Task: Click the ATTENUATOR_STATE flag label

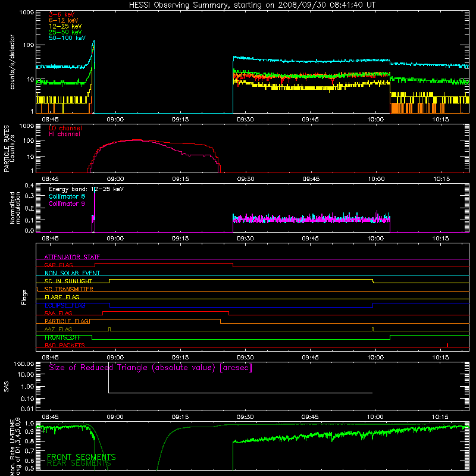Action: click(72, 257)
